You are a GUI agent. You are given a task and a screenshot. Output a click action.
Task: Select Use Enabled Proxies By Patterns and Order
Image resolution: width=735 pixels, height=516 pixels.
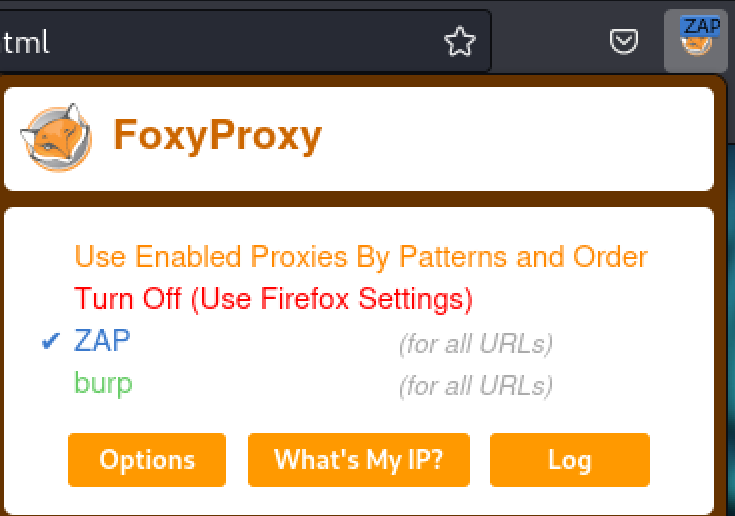click(x=361, y=257)
